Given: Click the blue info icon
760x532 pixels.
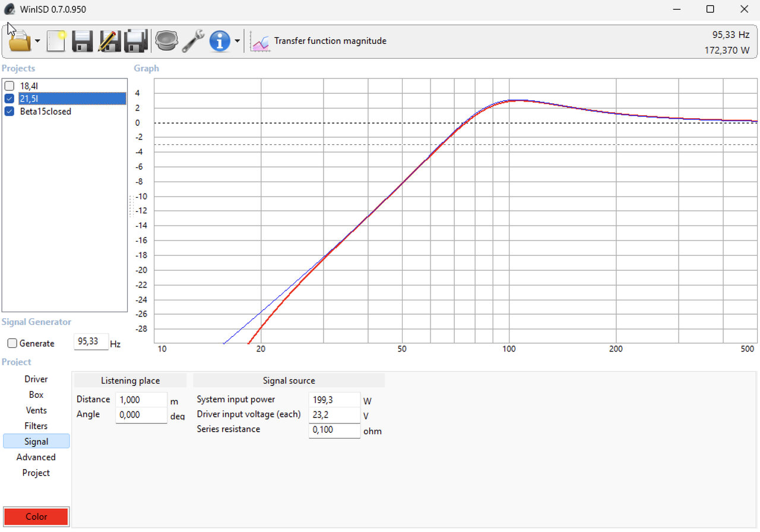Looking at the screenshot, I should [220, 41].
